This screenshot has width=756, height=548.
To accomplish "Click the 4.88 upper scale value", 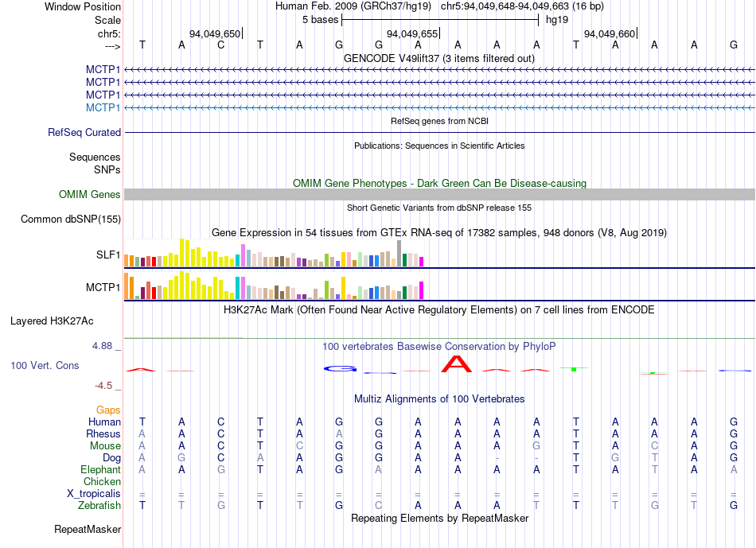I will pos(102,345).
